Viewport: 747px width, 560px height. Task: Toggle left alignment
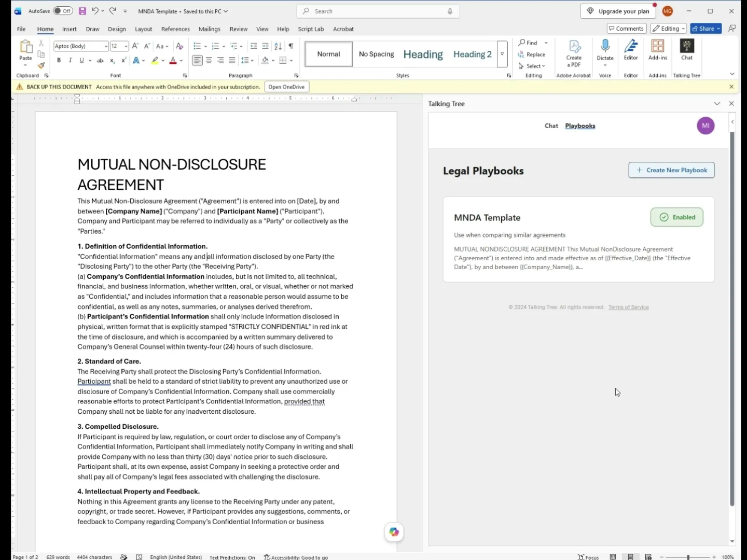pyautogui.click(x=197, y=61)
